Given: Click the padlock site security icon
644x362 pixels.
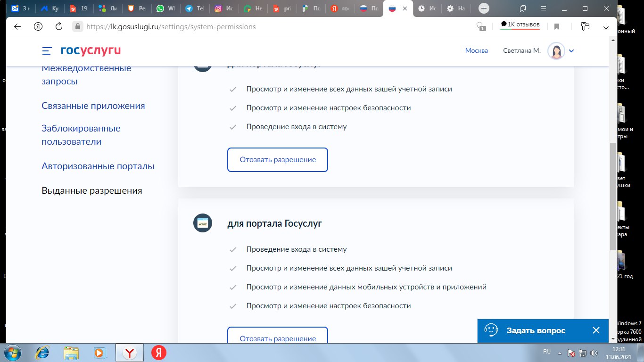Looking at the screenshot, I should (x=77, y=27).
